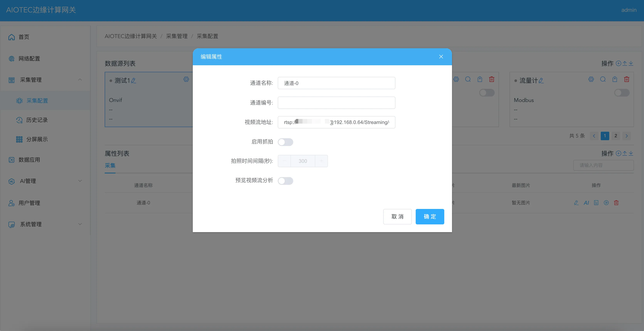Click play preview icon in 通道-0 row
Viewport: 644px width, 331px height.
606,203
